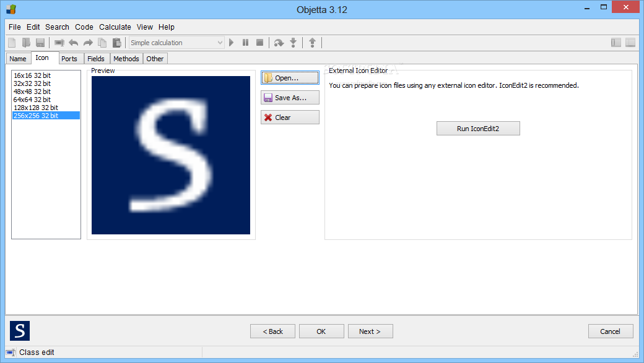Click the Redo arrow icon
Image resolution: width=644 pixels, height=363 pixels.
tap(88, 43)
